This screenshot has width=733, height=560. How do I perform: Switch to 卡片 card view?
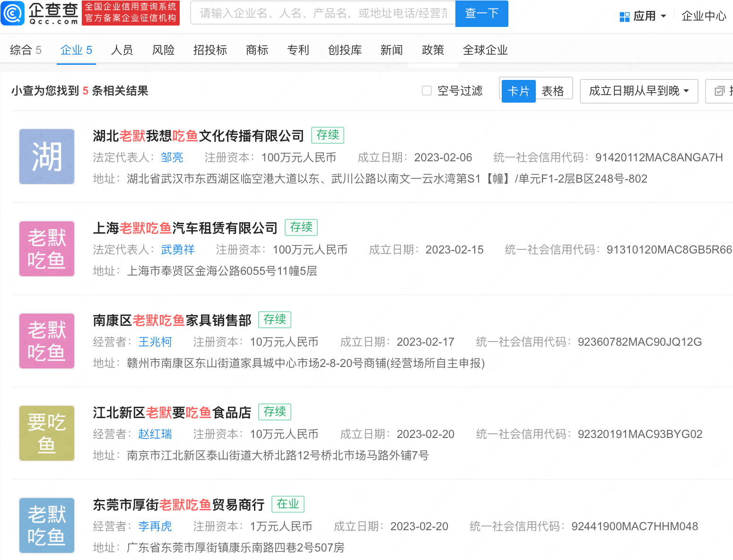(518, 91)
